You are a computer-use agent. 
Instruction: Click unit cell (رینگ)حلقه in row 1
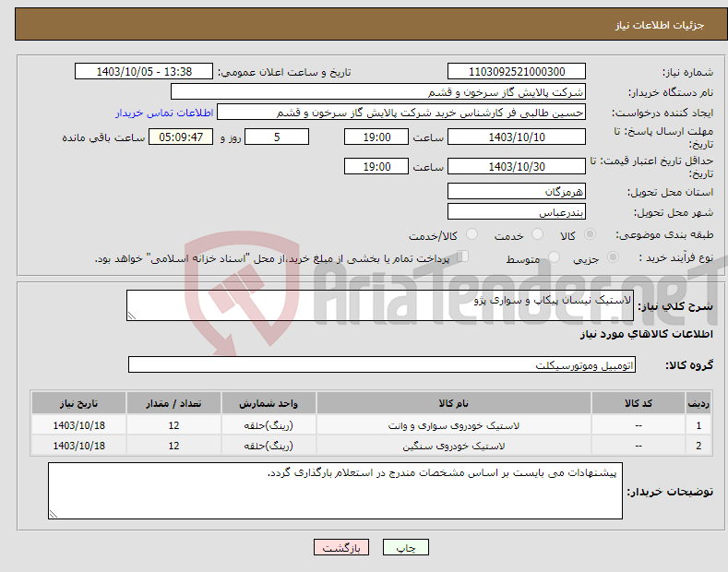point(269,425)
